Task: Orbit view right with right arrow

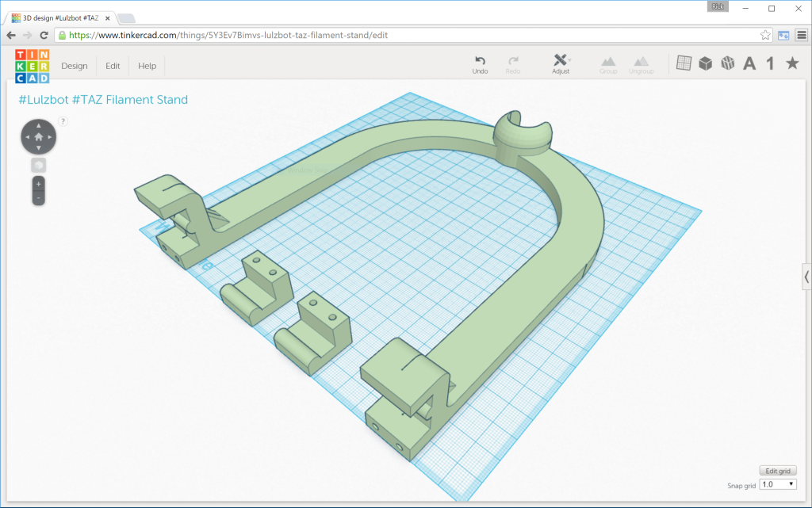Action: pos(50,137)
